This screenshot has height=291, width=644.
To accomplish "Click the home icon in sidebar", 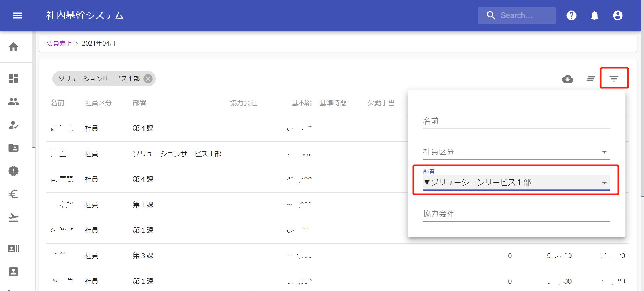I will click(x=13, y=47).
